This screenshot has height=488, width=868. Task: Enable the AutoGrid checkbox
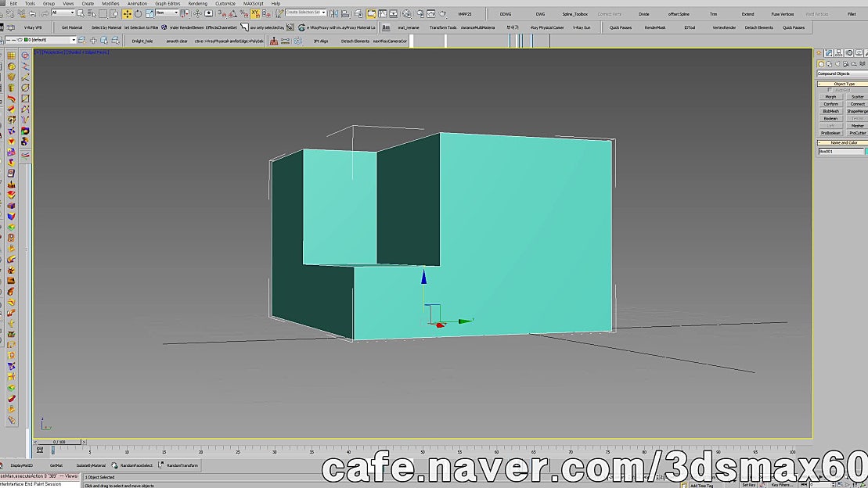pos(830,90)
